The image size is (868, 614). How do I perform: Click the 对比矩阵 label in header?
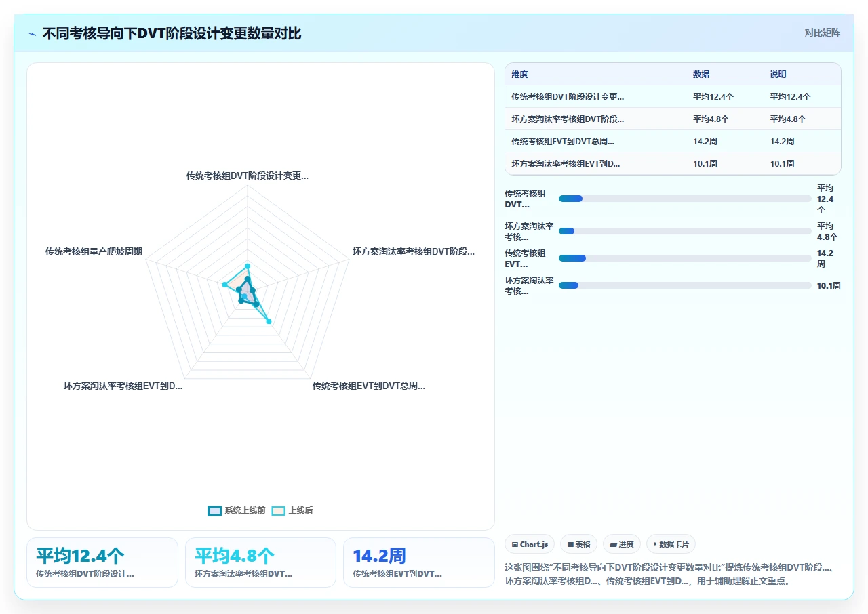pyautogui.click(x=822, y=33)
